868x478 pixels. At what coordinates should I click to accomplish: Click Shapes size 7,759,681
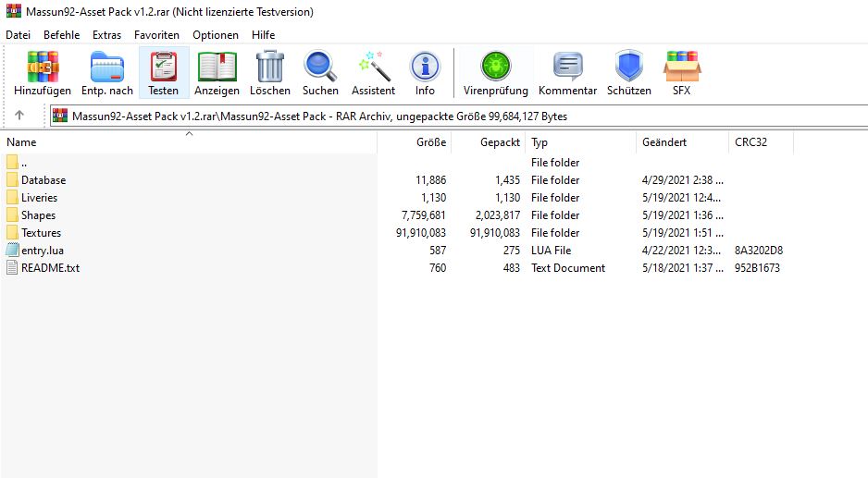pos(424,215)
